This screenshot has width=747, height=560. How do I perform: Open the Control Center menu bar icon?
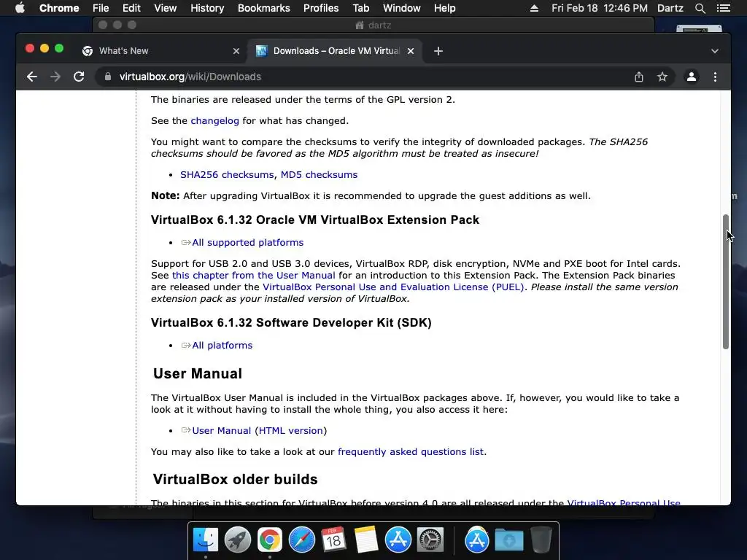(723, 8)
